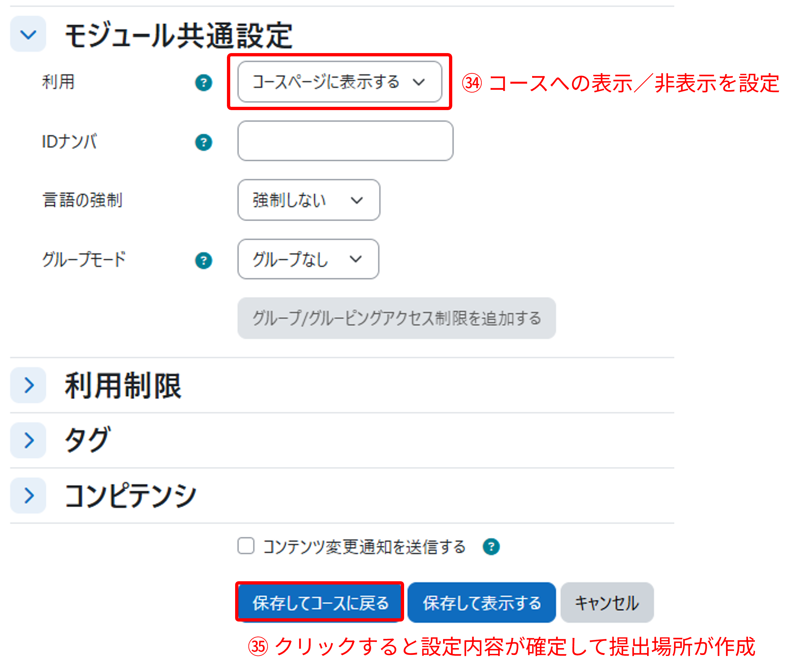The width and height of the screenshot is (802, 672).
Task: Expand the タグ section
Action: tap(28, 440)
